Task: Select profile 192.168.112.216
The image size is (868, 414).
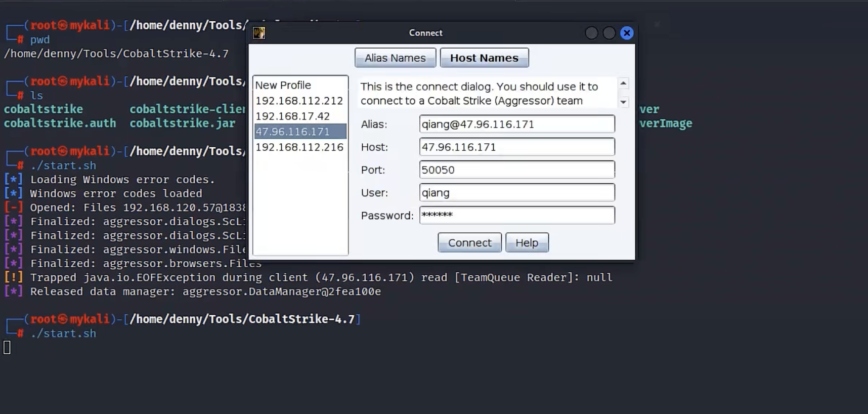Action: [x=300, y=147]
